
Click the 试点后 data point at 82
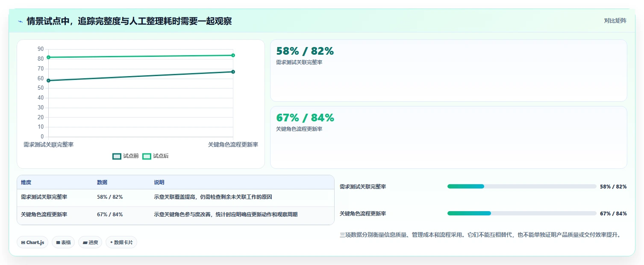coord(48,57)
